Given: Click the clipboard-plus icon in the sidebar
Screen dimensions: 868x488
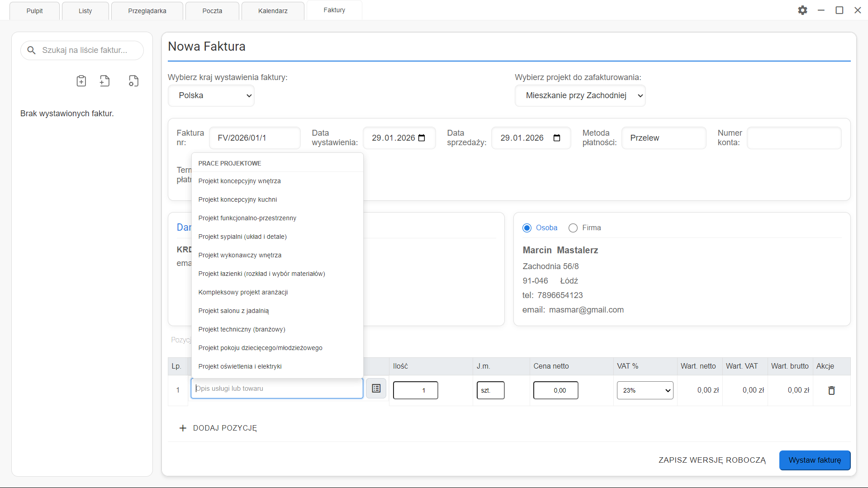Looking at the screenshot, I should click(x=81, y=81).
